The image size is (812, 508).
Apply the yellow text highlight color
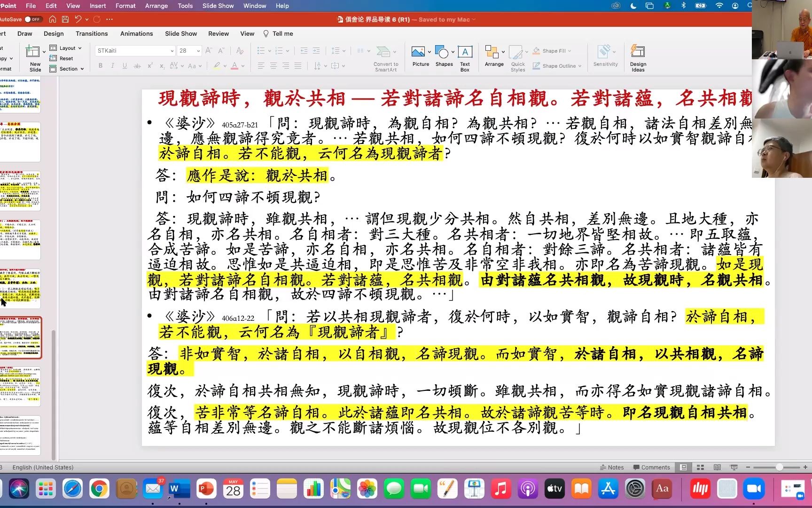(x=216, y=66)
